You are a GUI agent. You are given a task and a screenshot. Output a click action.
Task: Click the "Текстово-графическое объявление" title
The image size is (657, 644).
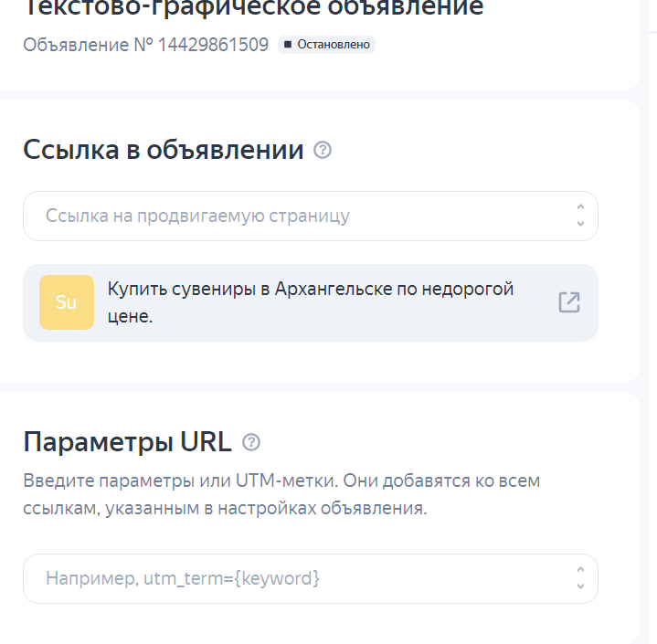[253, 9]
